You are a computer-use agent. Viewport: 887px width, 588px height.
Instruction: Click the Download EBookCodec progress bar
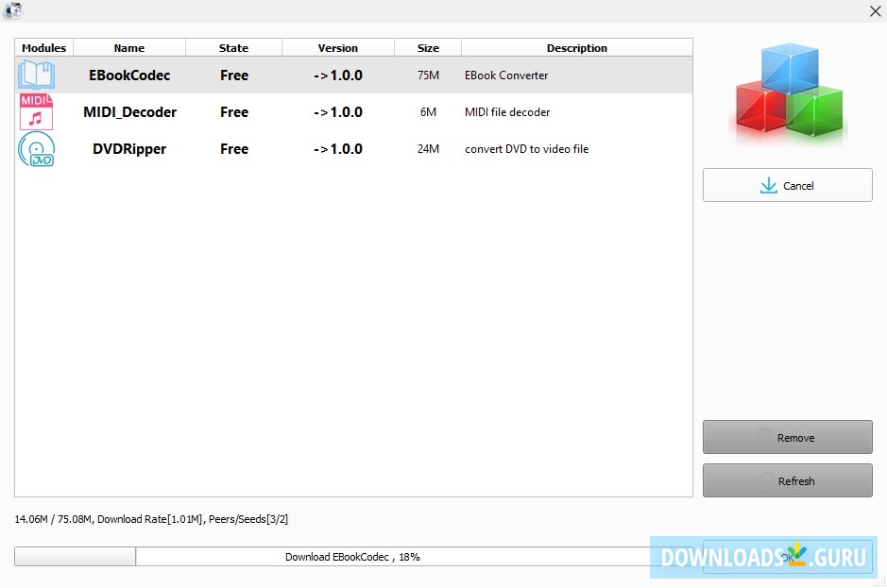pyautogui.click(x=353, y=556)
